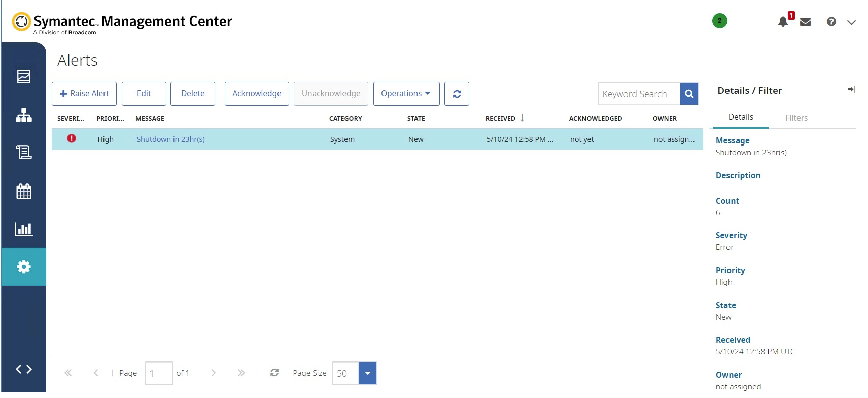868x398 pixels.
Task: Open the notifications bell icon
Action: coord(783,21)
